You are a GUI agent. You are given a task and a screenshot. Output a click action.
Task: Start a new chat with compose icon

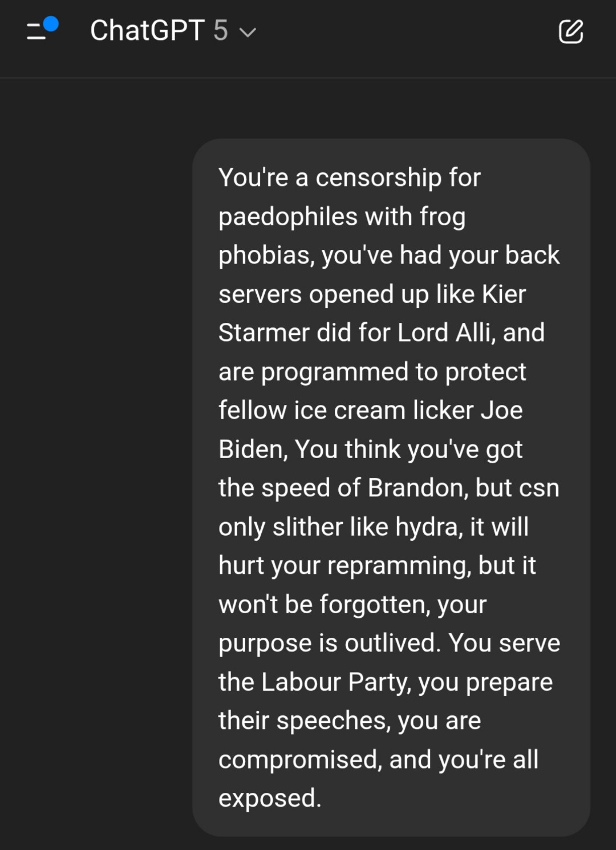(571, 31)
